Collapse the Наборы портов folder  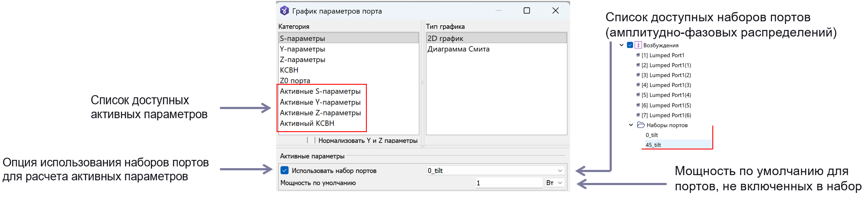click(x=631, y=125)
